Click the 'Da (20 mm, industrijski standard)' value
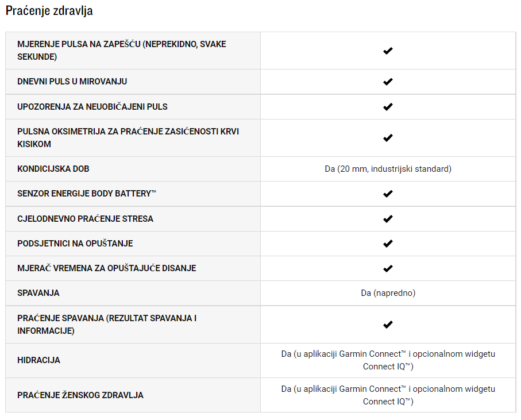This screenshot has height=420, width=521. 388,169
